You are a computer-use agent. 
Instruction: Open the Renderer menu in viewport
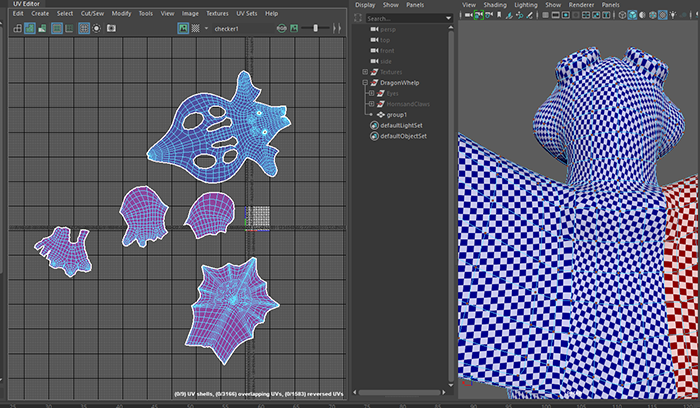coord(582,5)
